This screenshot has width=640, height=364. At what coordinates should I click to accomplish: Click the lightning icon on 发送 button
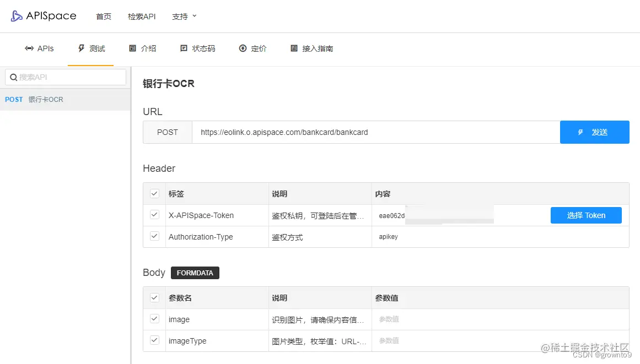580,132
